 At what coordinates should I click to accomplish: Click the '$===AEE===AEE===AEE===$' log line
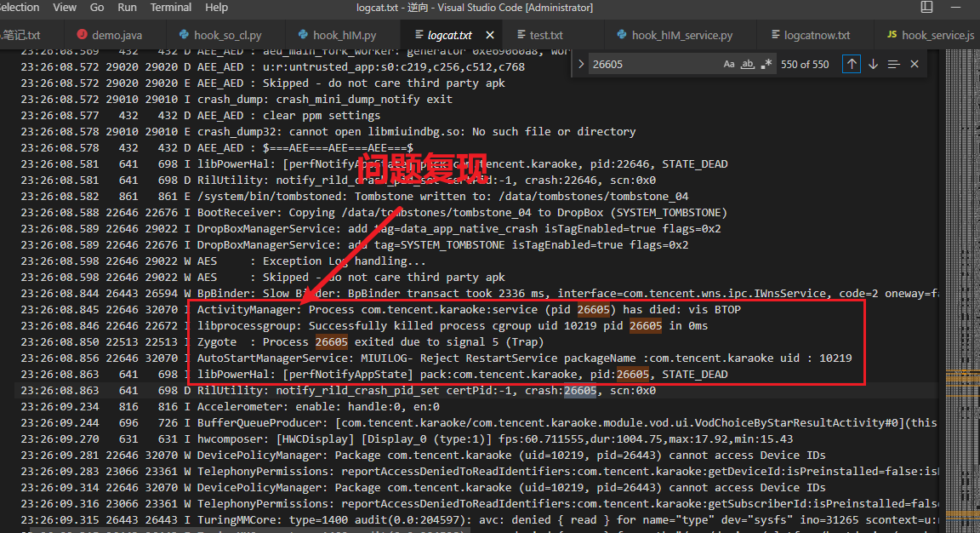click(x=217, y=148)
